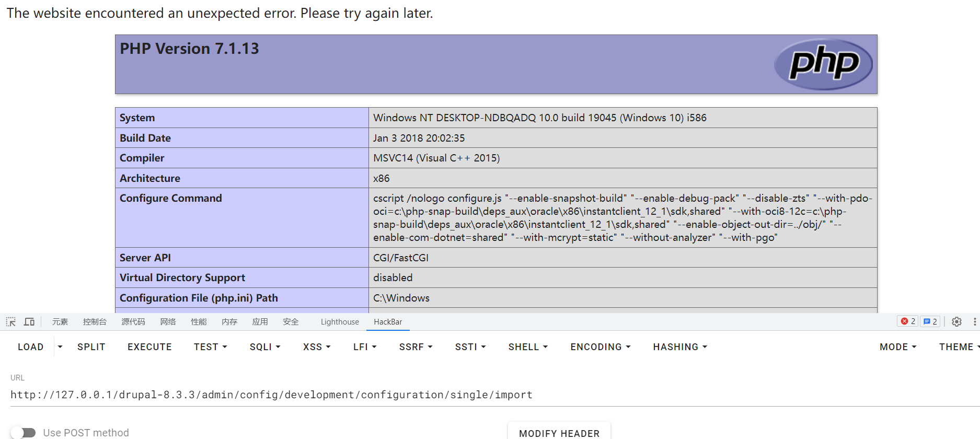Switch to the 源代码 tab
This screenshot has width=980, height=439.
133,322
